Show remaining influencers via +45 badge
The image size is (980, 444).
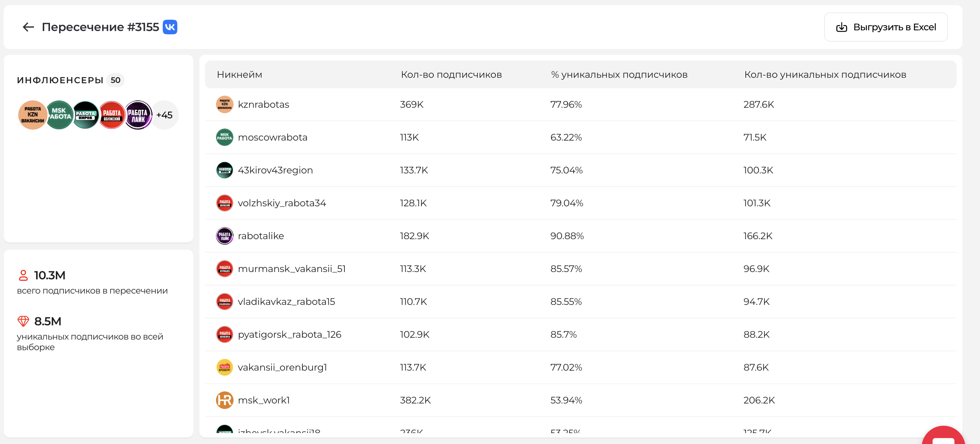164,115
